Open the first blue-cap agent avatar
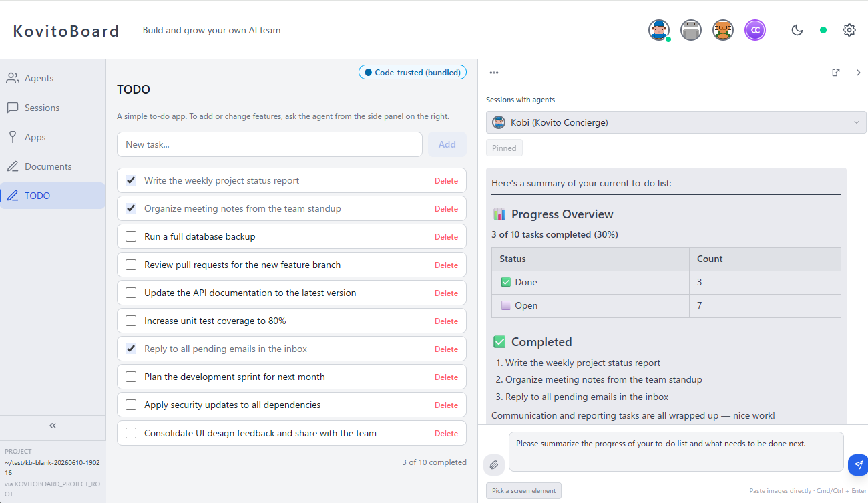This screenshot has width=868, height=503. pyautogui.click(x=659, y=30)
